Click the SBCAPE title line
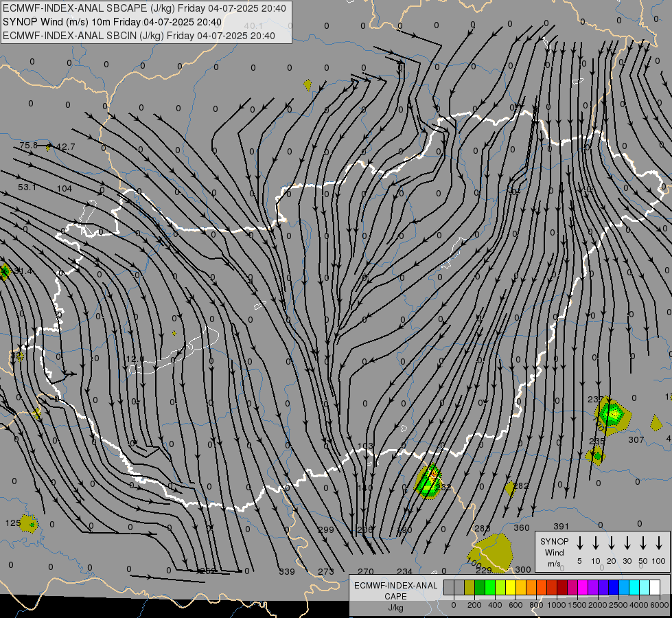 (x=144, y=8)
